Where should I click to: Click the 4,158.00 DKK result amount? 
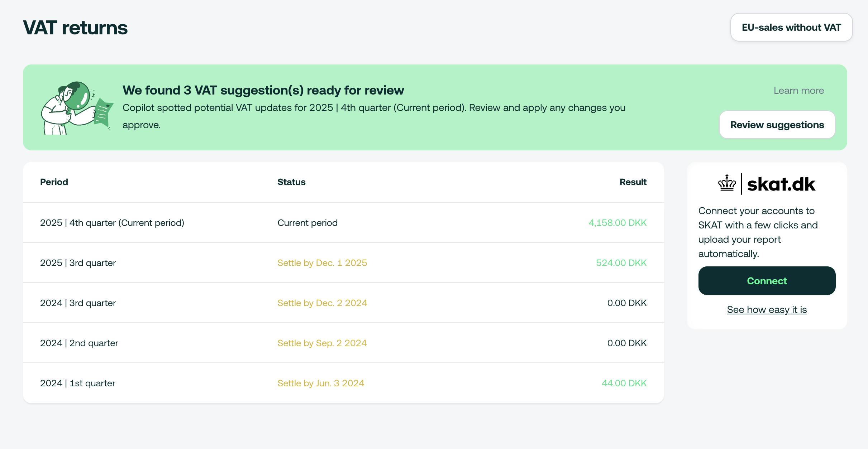(617, 223)
